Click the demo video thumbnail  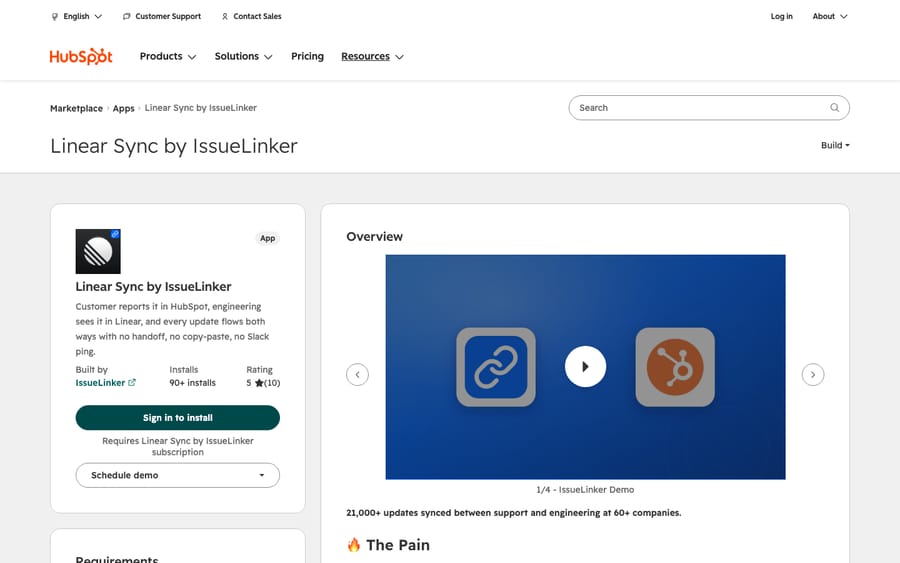pos(585,367)
